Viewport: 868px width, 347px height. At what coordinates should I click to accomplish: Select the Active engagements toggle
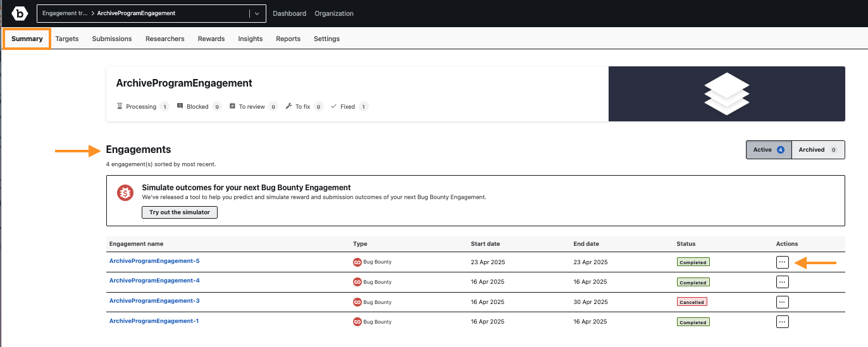[x=769, y=150]
